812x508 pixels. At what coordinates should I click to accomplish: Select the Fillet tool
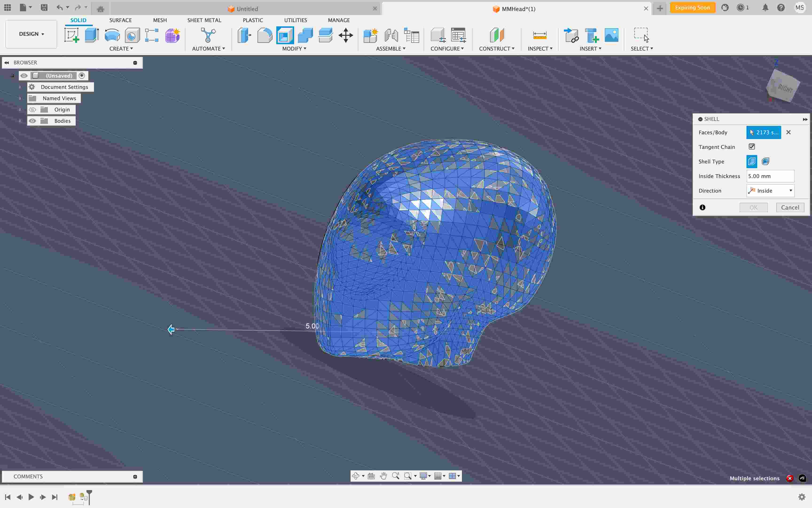(x=265, y=35)
